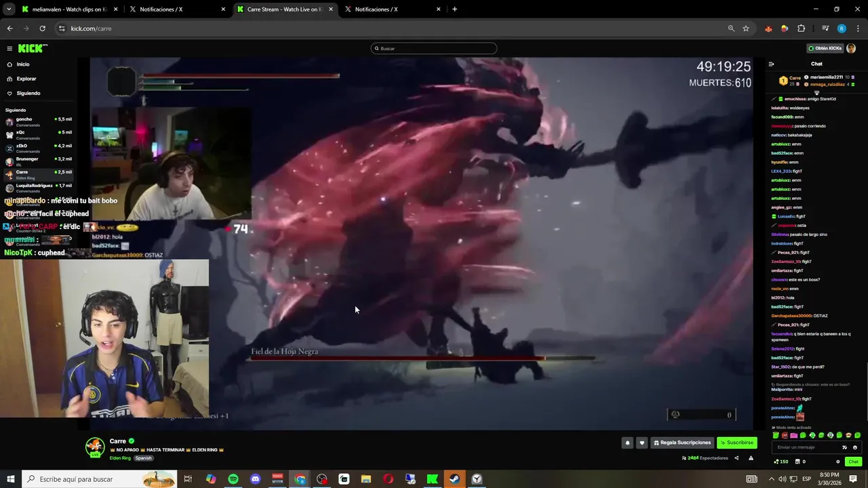Open Steam from the taskbar

tap(454, 479)
